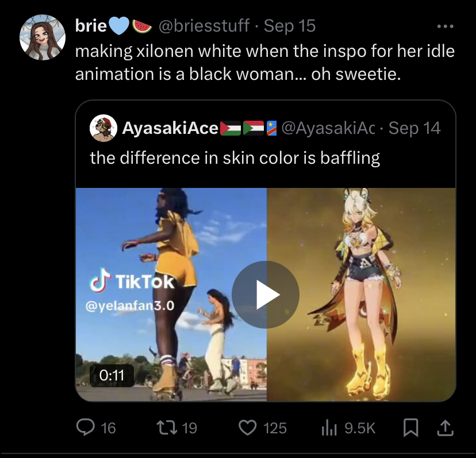
Task: Bookmark this tweet
Action: tap(411, 427)
